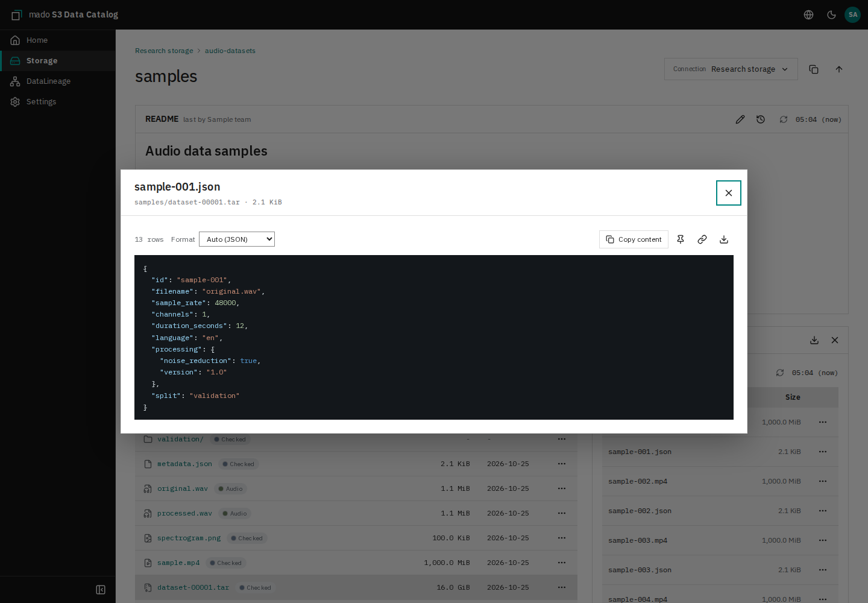The height and width of the screenshot is (603, 868).
Task: Click the Copy content button
Action: tap(634, 239)
